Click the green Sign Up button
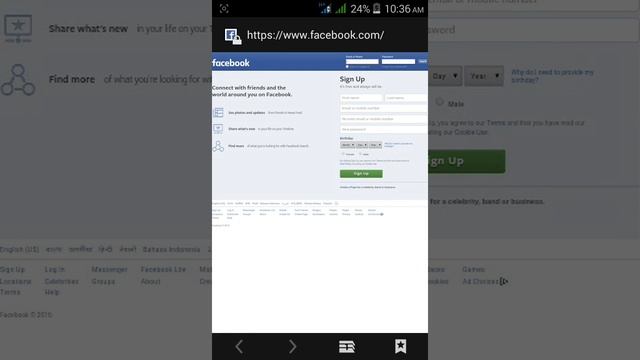 (361, 174)
